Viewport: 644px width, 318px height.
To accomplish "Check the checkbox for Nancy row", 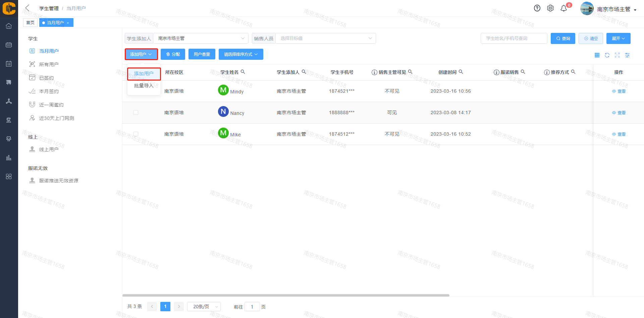I will point(136,112).
